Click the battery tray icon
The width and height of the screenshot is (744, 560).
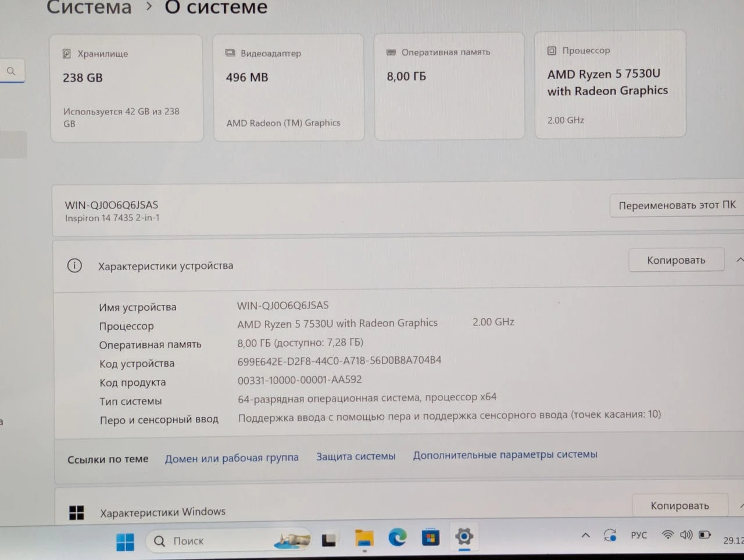tap(704, 534)
